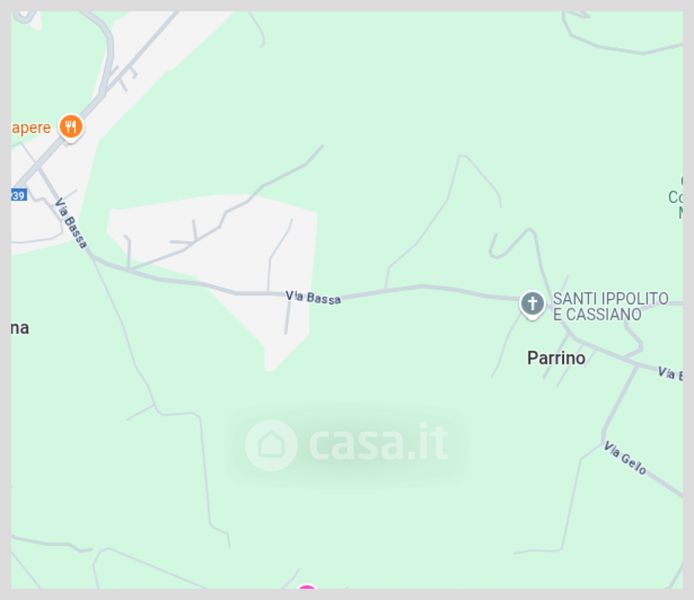Click the casa.it house logo watermark

point(271,445)
